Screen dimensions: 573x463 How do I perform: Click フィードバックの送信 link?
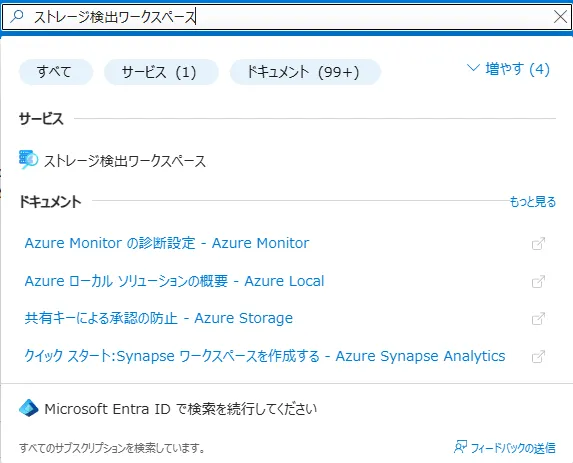click(x=513, y=448)
